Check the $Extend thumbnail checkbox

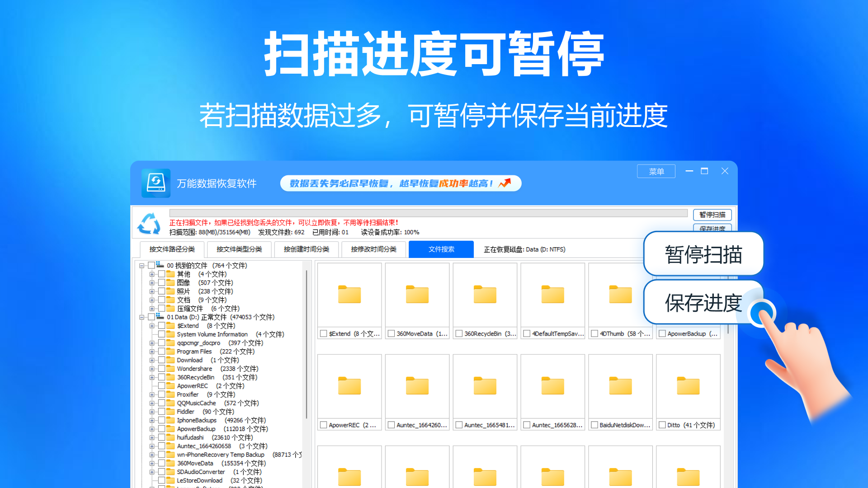point(323,333)
